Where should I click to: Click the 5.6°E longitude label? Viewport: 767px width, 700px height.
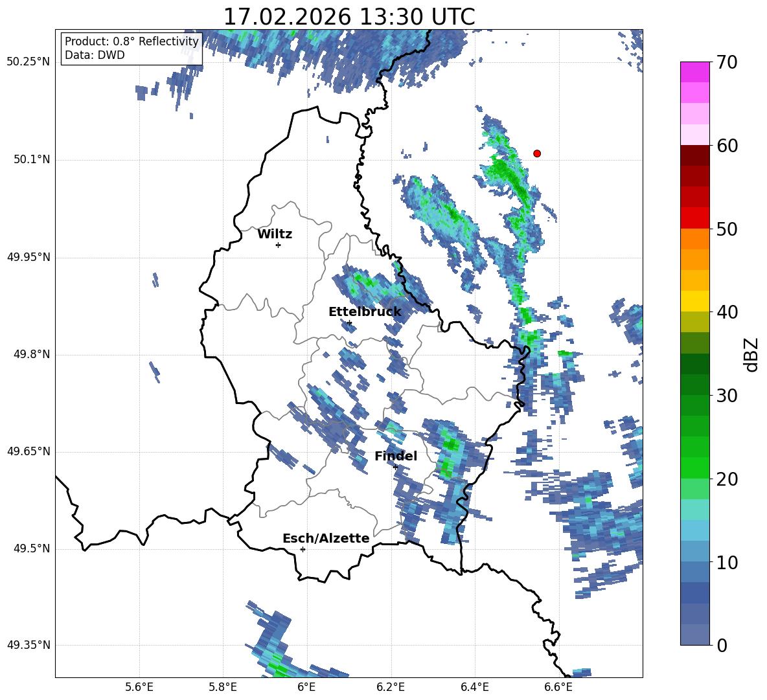[x=139, y=687]
